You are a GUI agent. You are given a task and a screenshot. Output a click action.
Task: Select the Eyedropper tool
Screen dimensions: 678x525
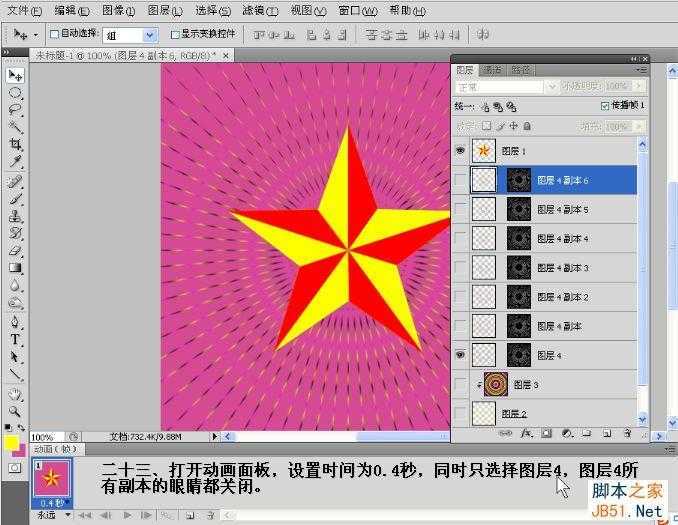(15, 161)
